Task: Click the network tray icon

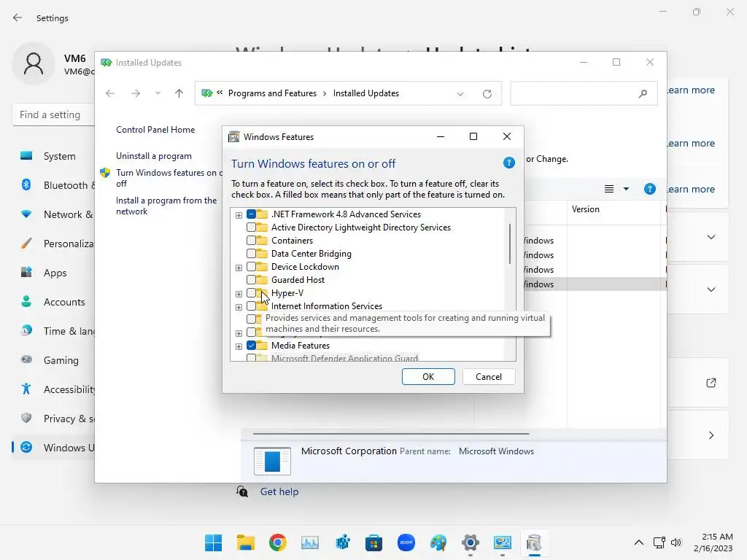Action: (659, 542)
